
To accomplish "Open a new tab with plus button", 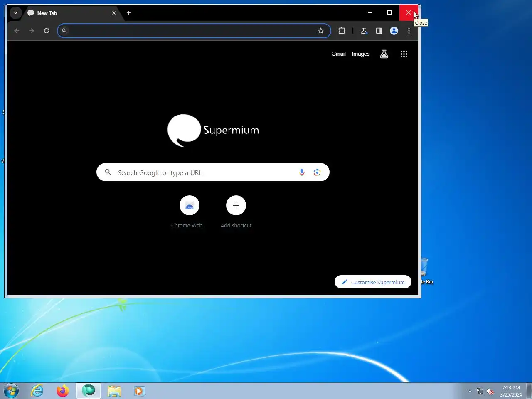I will (129, 13).
